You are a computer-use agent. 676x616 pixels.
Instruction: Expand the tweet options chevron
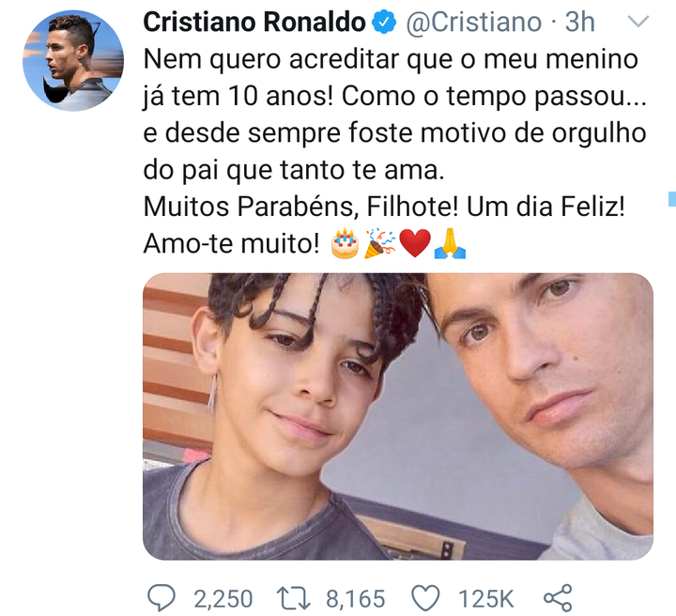point(637,23)
